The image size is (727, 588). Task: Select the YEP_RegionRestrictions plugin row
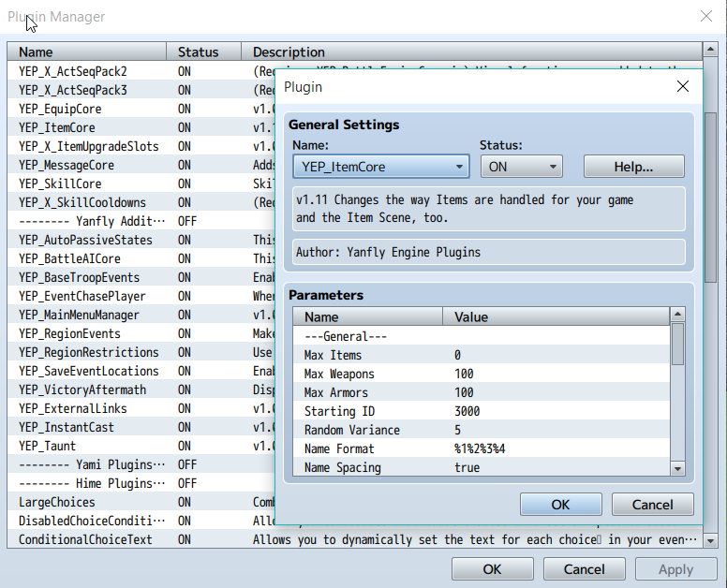[141, 352]
